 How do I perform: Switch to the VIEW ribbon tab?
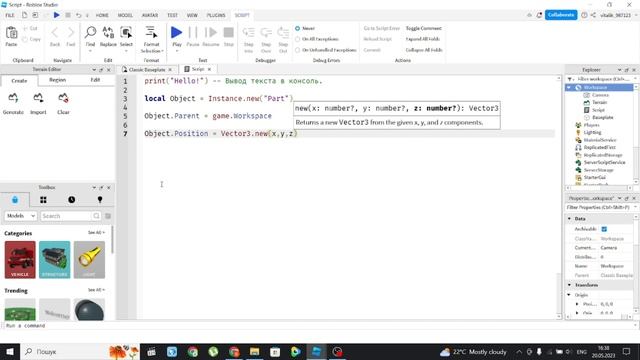(x=192, y=15)
